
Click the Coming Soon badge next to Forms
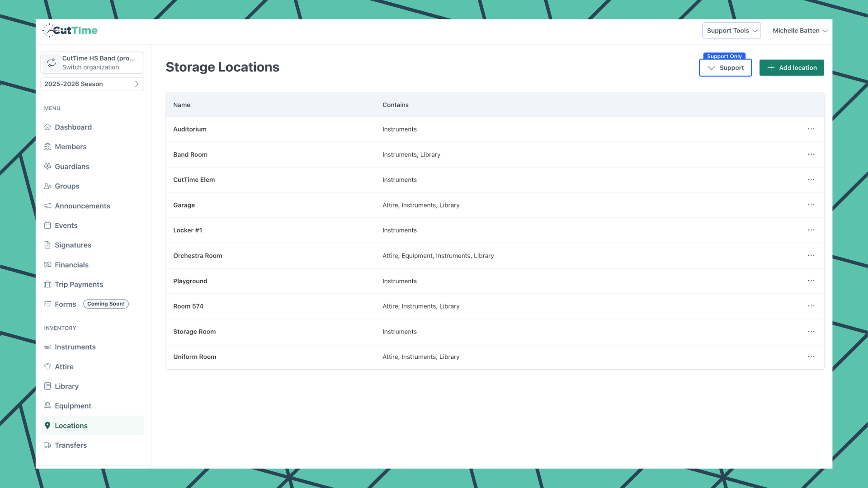106,304
